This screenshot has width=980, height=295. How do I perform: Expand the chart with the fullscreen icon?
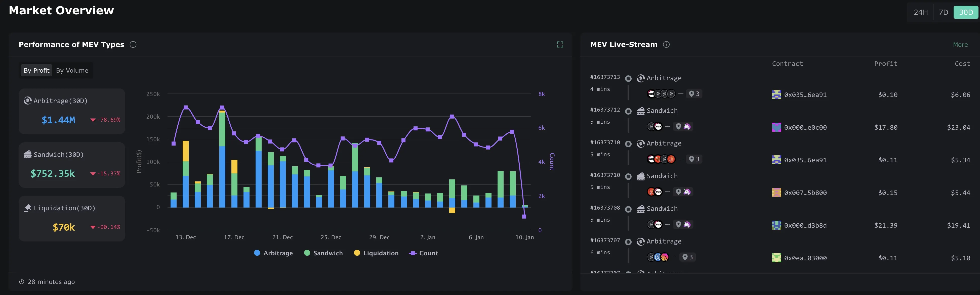[560, 44]
